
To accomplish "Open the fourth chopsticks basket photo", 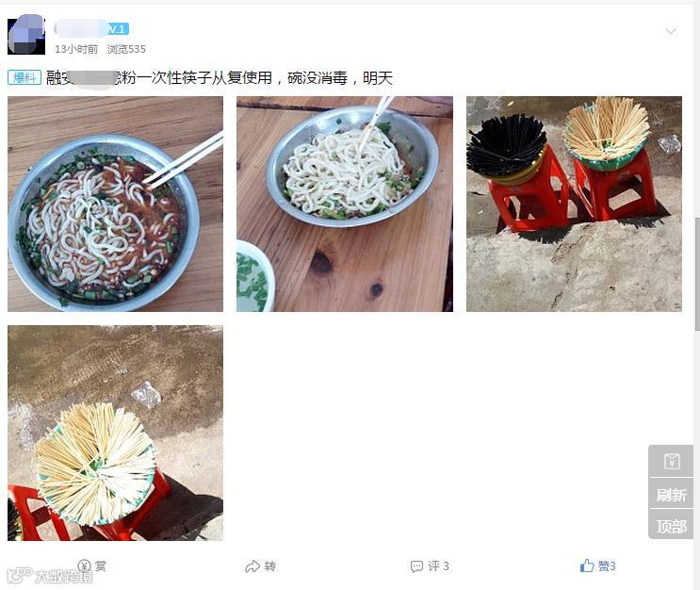I will click(115, 433).
